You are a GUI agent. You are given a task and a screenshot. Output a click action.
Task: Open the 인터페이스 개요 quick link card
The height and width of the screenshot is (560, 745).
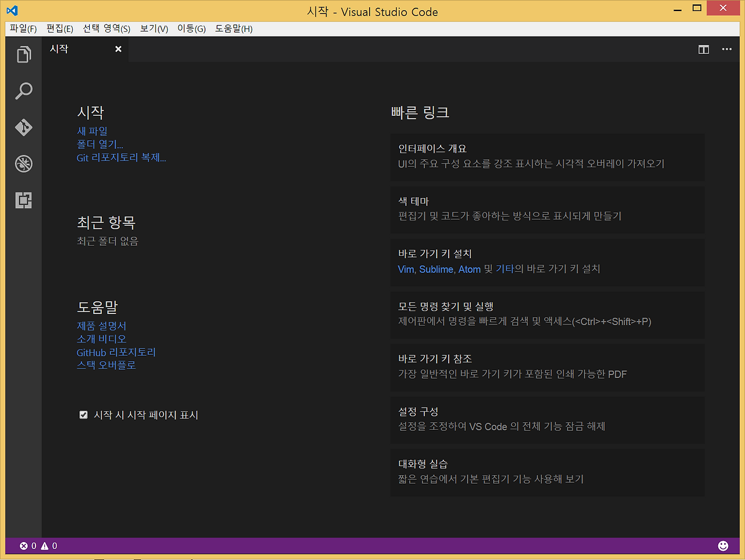coord(547,157)
